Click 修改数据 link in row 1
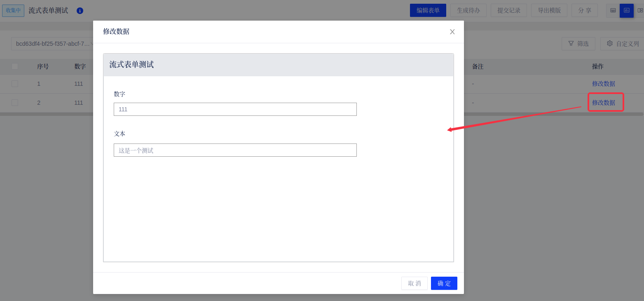Image resolution: width=644 pixels, height=301 pixels. point(603,84)
